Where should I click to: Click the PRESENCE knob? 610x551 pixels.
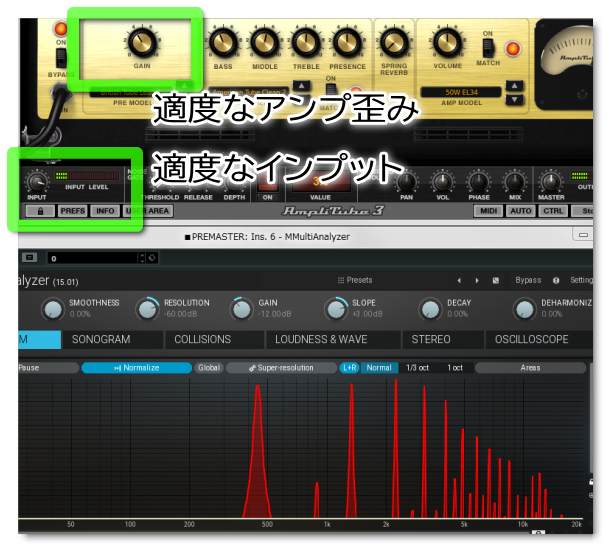pos(347,42)
